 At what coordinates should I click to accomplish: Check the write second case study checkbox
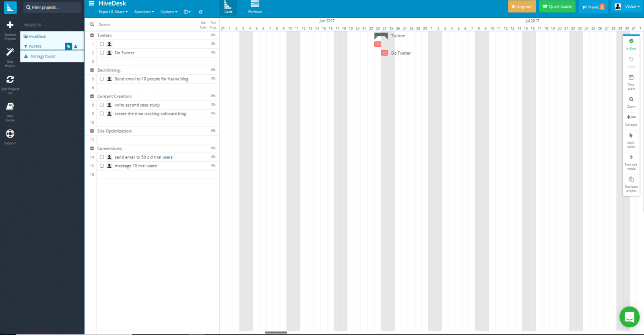point(102,105)
